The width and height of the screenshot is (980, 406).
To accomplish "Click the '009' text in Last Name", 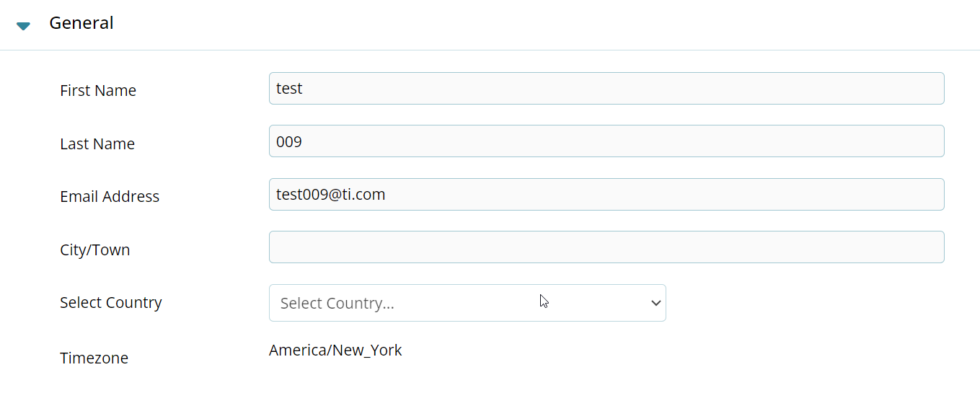I will point(288,142).
